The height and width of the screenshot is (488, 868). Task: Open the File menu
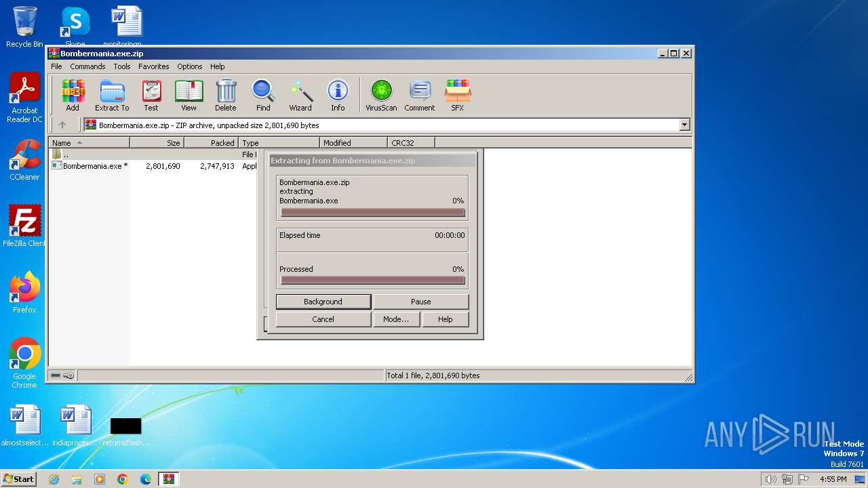tap(56, 66)
